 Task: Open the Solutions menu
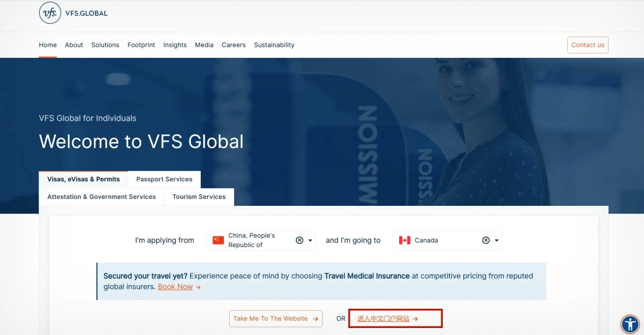(105, 45)
